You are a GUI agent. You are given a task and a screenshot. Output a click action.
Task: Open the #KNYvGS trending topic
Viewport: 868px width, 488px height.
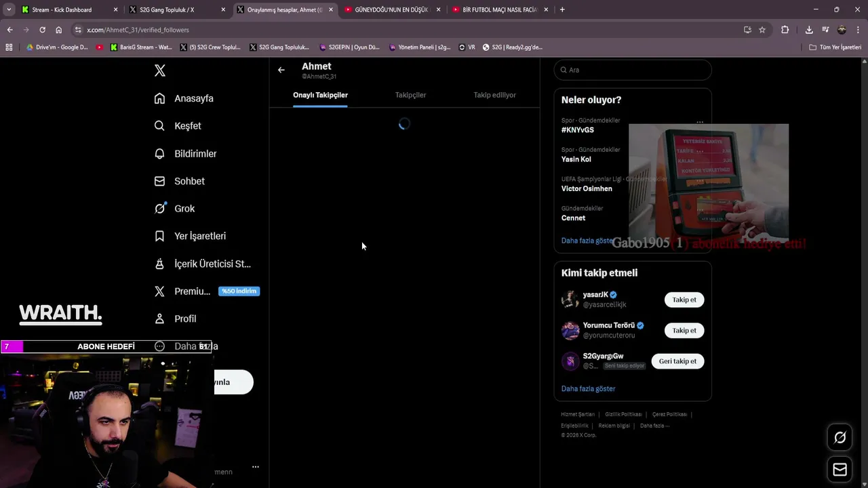578,129
